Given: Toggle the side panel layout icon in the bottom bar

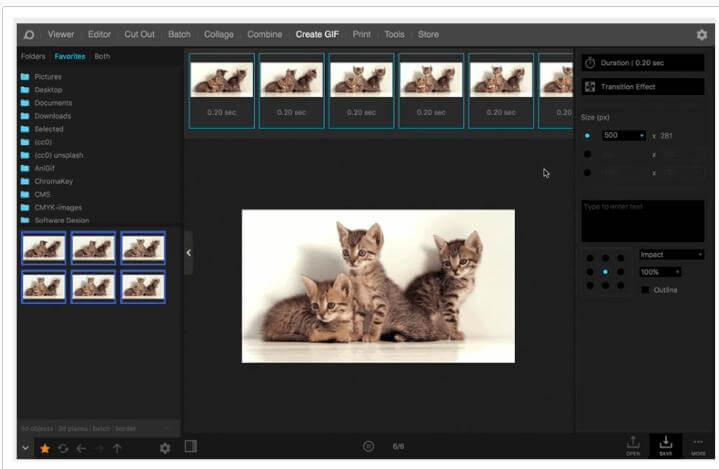Looking at the screenshot, I should point(191,446).
